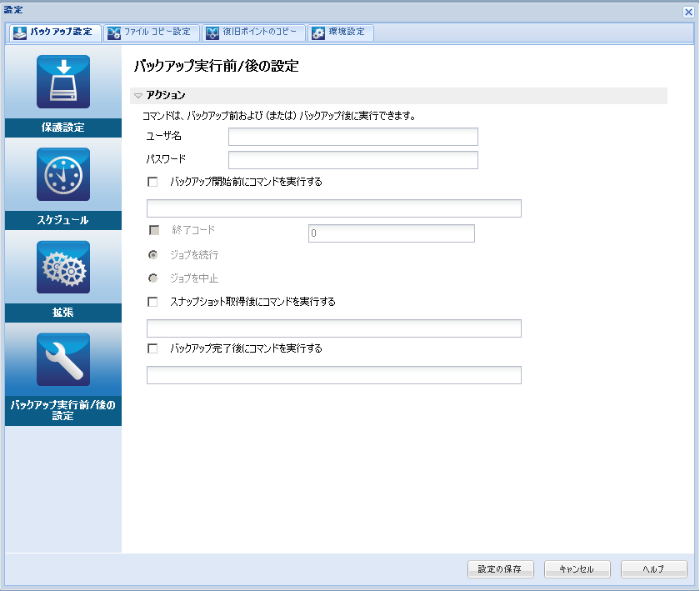The image size is (700, 591).
Task: Enable バックアップ開始前にコマンドを実行する
Action: click(x=152, y=182)
